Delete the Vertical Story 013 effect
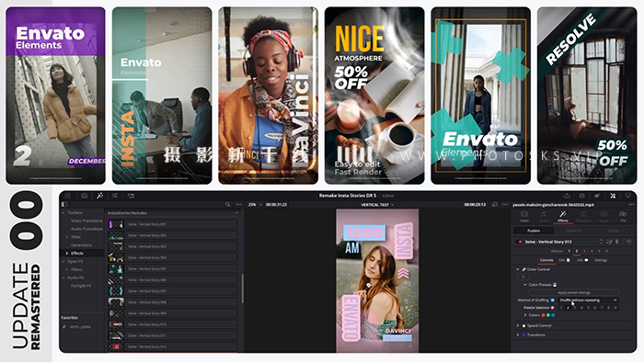The height and width of the screenshot is (362, 644). click(x=617, y=242)
